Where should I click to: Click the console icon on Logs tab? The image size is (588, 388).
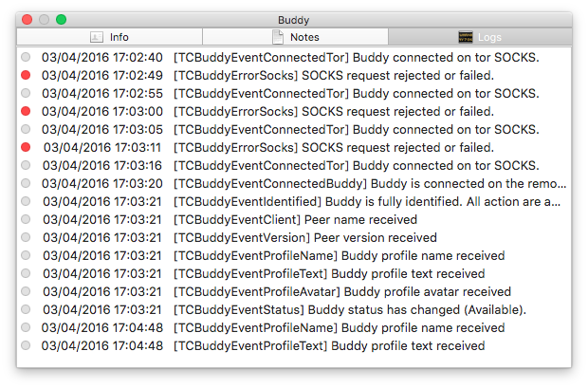(x=466, y=37)
